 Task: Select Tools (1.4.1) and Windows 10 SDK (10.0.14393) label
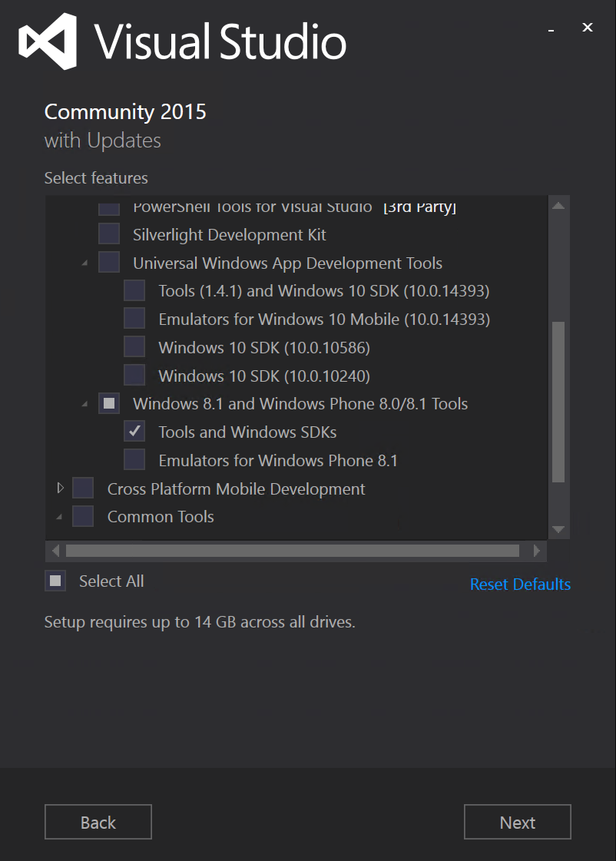click(324, 291)
